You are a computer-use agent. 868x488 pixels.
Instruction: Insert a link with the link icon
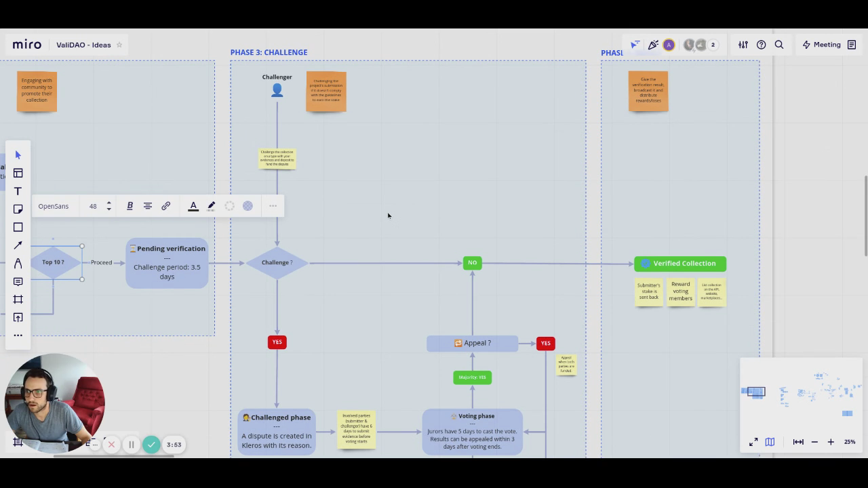[x=165, y=206]
